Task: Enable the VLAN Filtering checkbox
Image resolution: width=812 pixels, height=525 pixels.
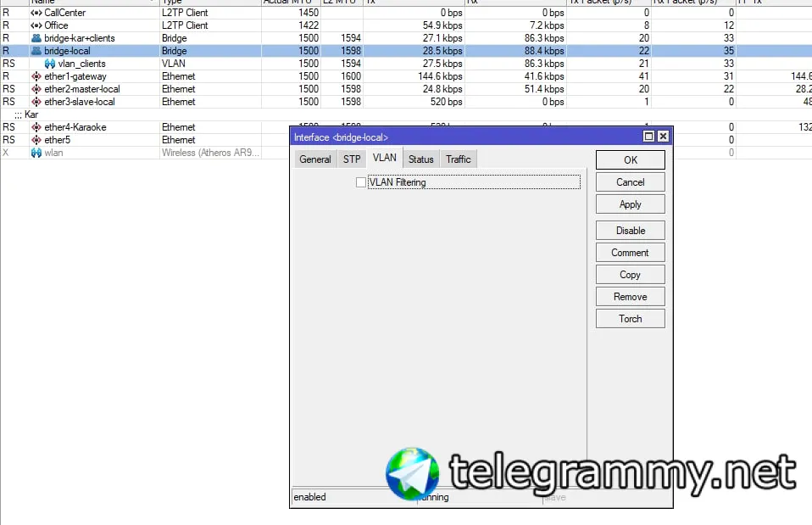Action: (361, 182)
